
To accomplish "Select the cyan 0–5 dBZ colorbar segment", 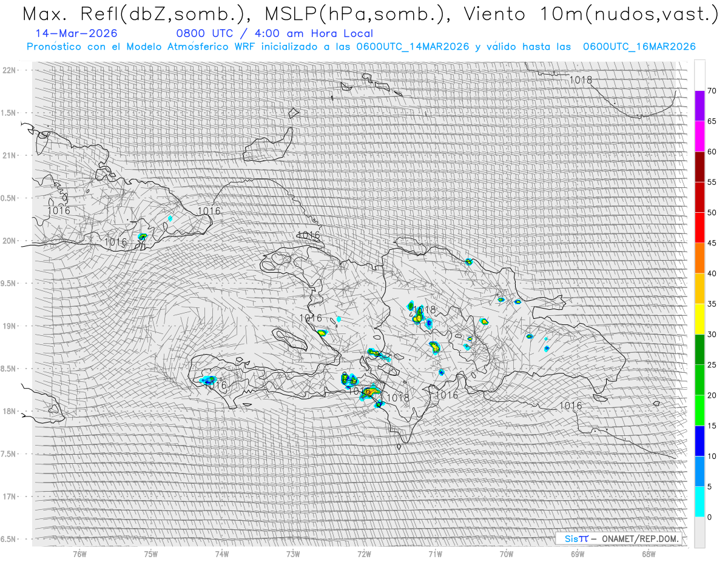I will (699, 501).
